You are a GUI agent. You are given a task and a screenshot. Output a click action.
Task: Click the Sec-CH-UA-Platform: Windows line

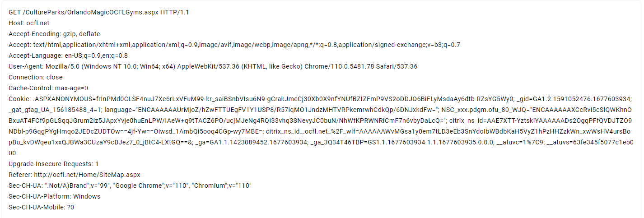55,196
